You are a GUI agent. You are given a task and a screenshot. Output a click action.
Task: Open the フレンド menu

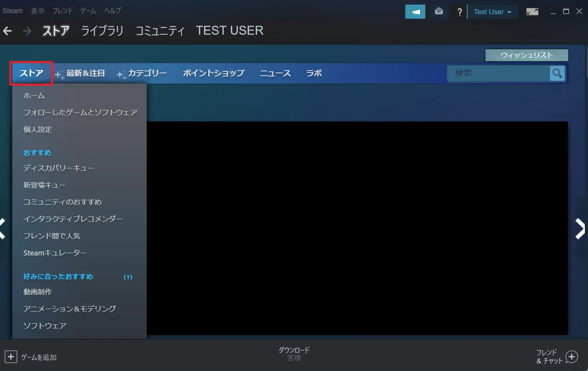coord(63,11)
